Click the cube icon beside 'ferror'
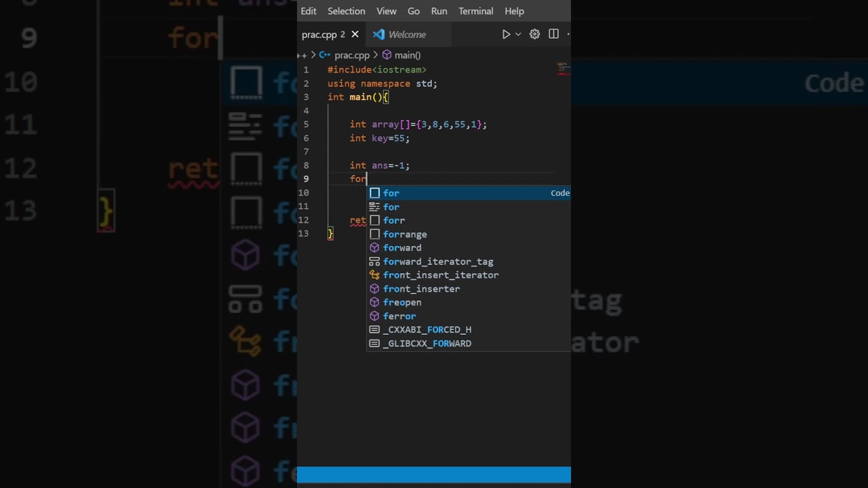The height and width of the screenshot is (488, 868). (x=374, y=316)
